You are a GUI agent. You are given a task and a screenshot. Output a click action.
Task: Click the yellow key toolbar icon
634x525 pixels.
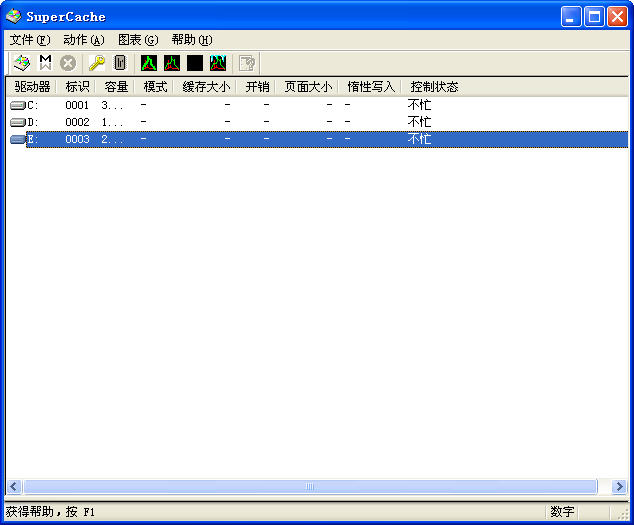97,63
